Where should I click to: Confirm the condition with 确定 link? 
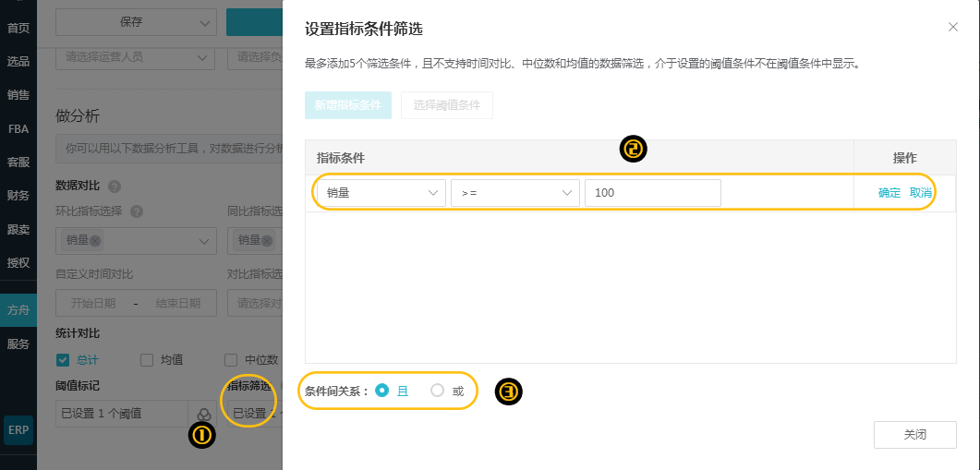coord(889,192)
